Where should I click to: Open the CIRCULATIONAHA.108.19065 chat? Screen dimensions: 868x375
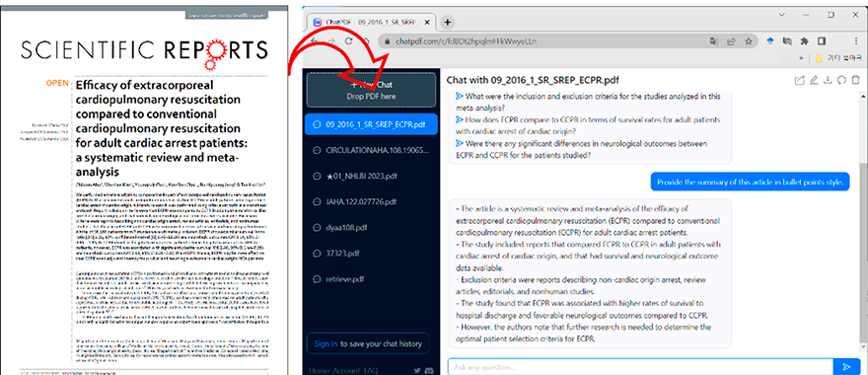371,150
